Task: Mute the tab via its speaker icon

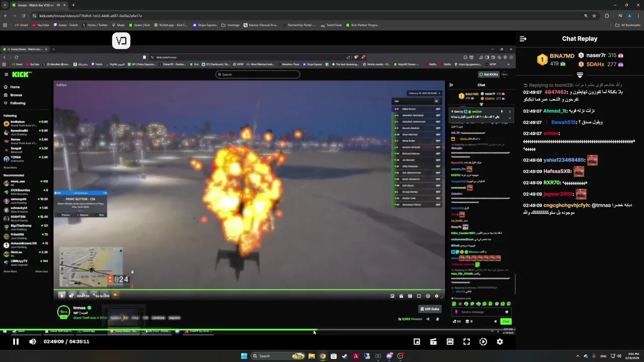Action: click(58, 5)
